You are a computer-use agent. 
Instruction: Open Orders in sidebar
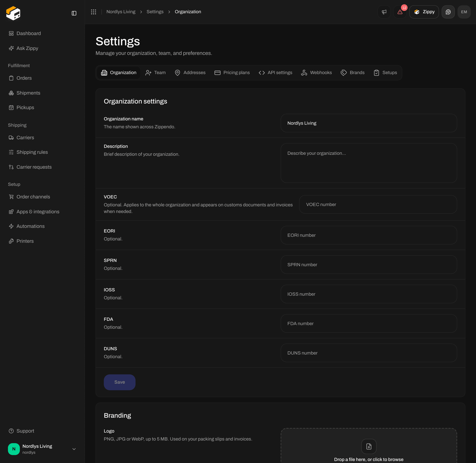(x=42, y=78)
